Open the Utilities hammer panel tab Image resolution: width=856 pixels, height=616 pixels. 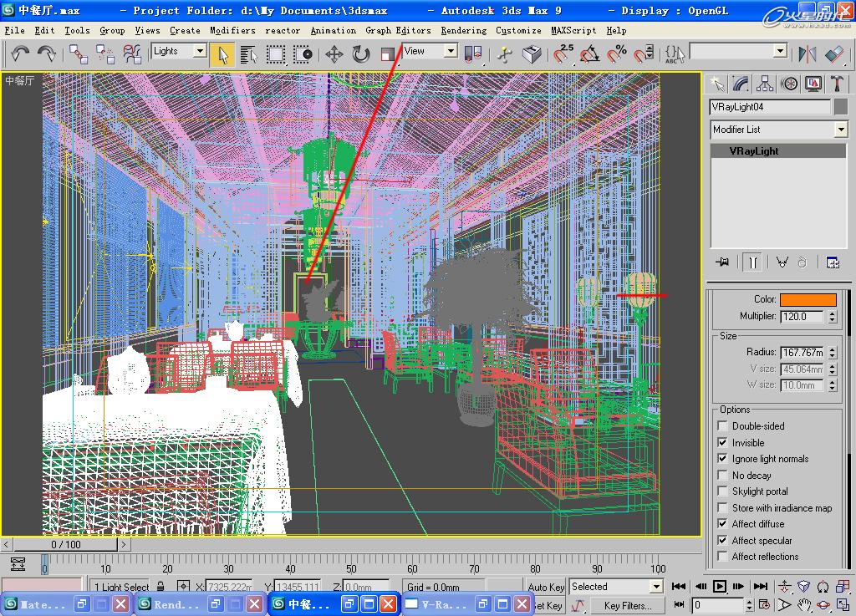[836, 84]
